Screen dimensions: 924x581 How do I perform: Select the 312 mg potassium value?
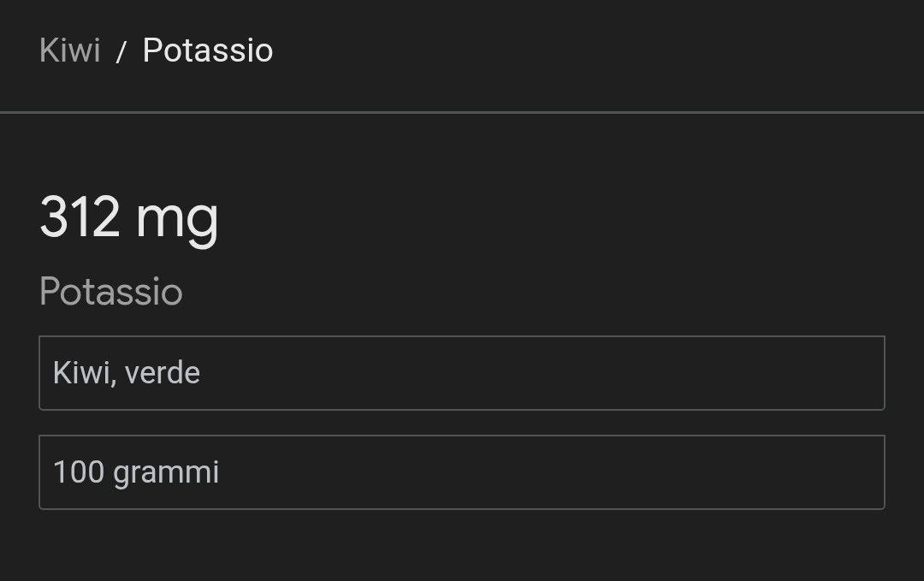[129, 217]
